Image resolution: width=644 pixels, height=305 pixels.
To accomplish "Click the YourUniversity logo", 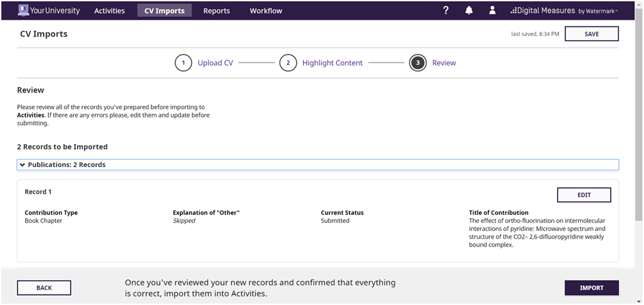I will [x=49, y=11].
